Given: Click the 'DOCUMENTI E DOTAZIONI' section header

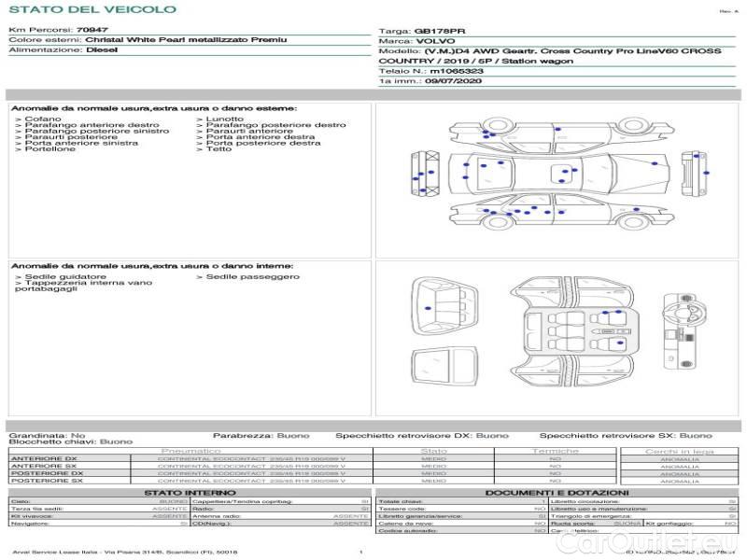Looking at the screenshot, I should (557, 492).
